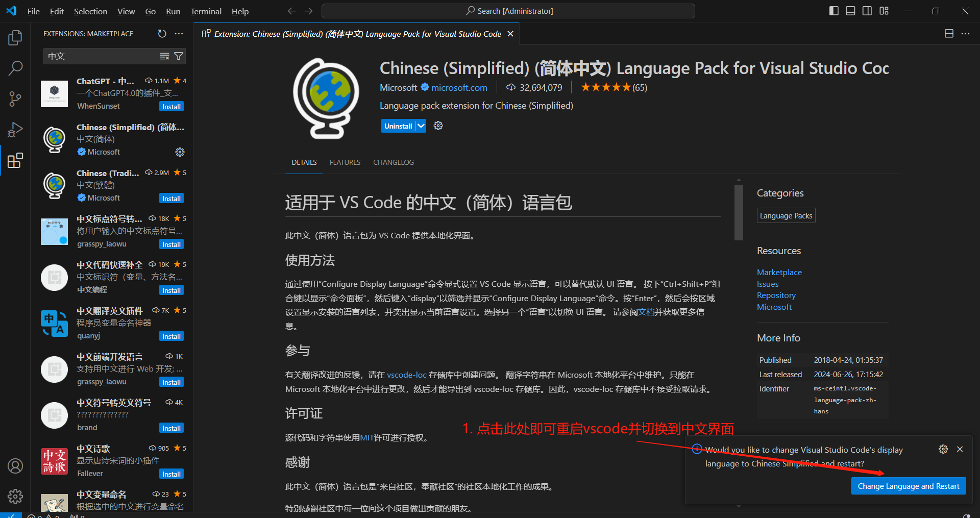Open the Microsoft resource link

tap(774, 307)
